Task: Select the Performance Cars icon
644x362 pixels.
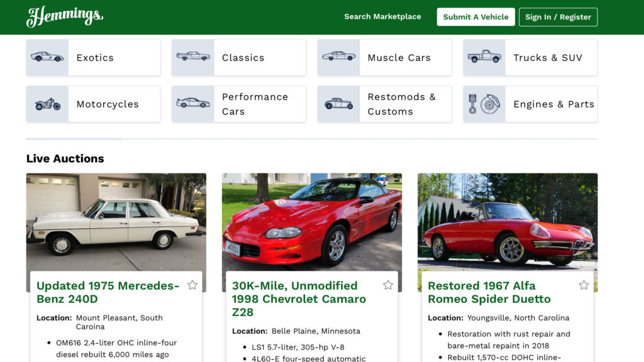Action: tap(193, 104)
